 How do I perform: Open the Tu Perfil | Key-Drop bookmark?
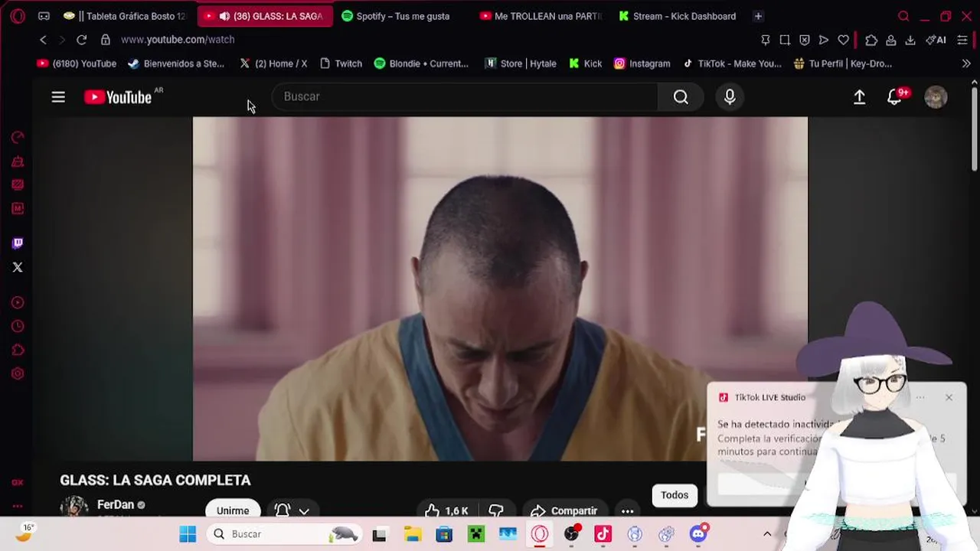(x=843, y=64)
